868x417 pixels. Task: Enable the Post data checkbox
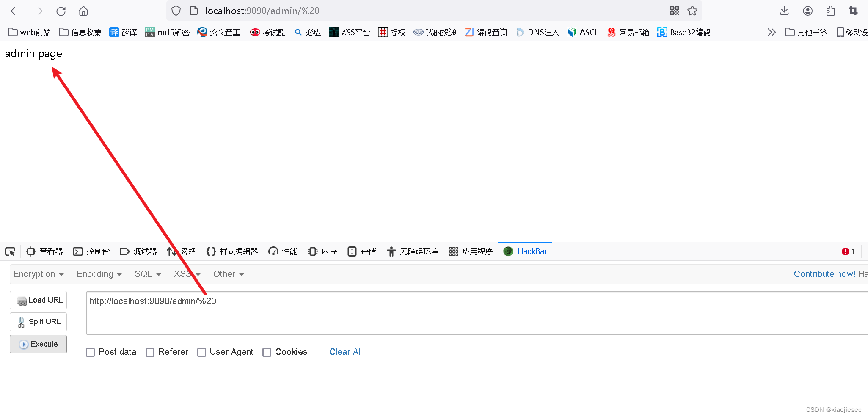coord(90,352)
